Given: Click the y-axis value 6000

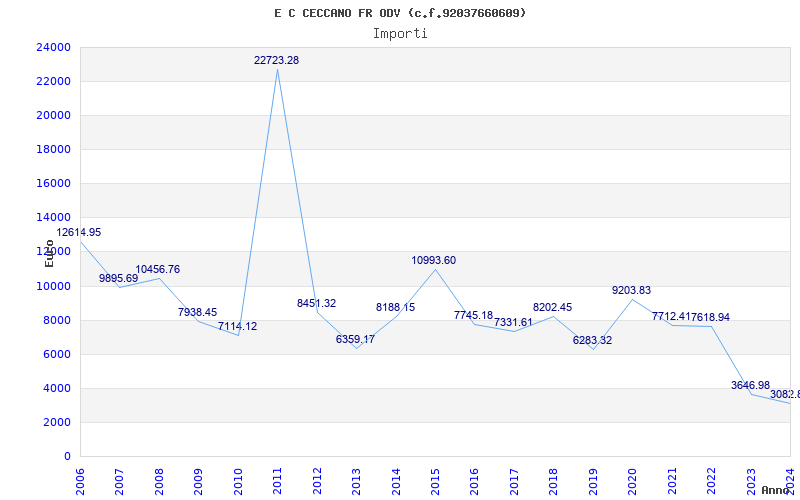Looking at the screenshot, I should pos(57,355).
